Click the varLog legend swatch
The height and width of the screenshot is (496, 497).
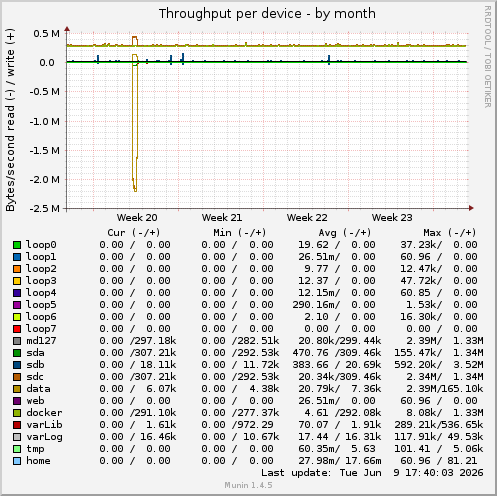(x=17, y=437)
